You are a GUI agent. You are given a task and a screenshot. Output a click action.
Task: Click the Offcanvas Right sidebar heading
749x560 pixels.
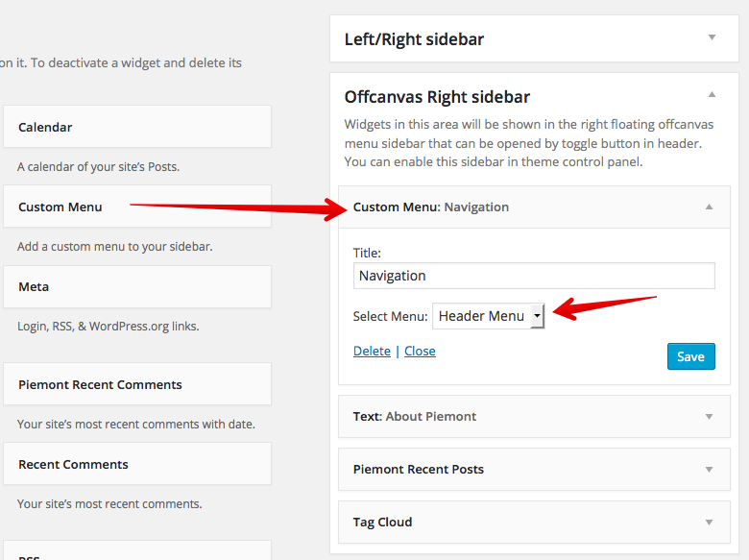coord(437,97)
